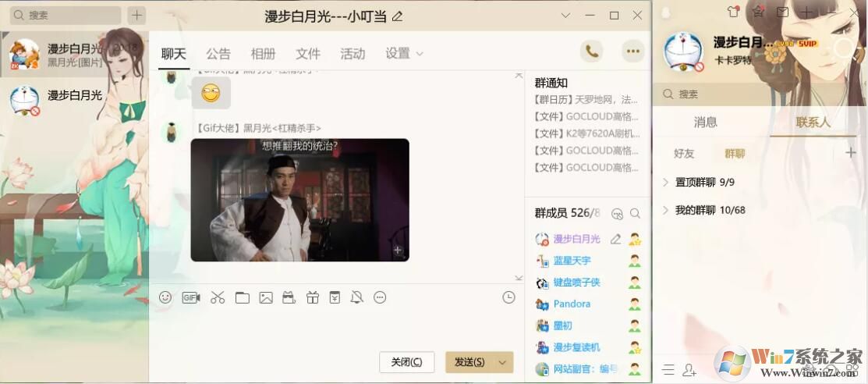Image resolution: width=868 pixels, height=384 pixels.
Task: Add contact group with plus beside 群聊
Action: [x=851, y=153]
